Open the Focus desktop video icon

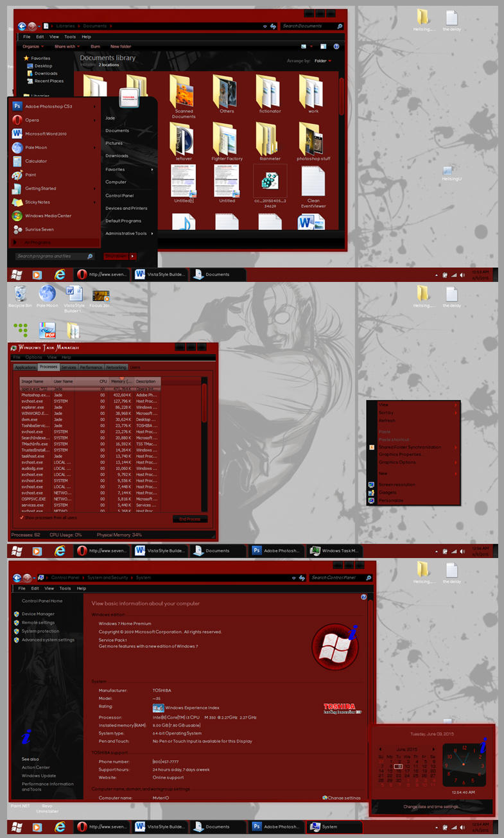pyautogui.click(x=100, y=299)
